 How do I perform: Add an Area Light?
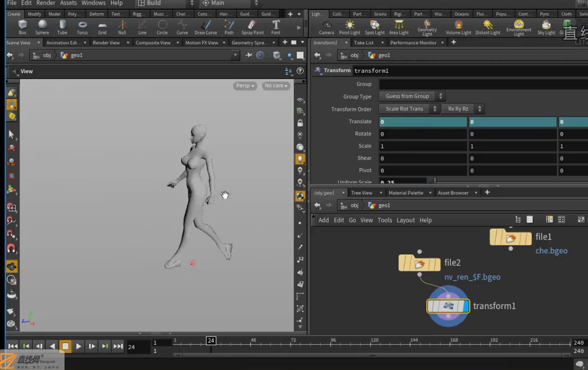point(399,27)
